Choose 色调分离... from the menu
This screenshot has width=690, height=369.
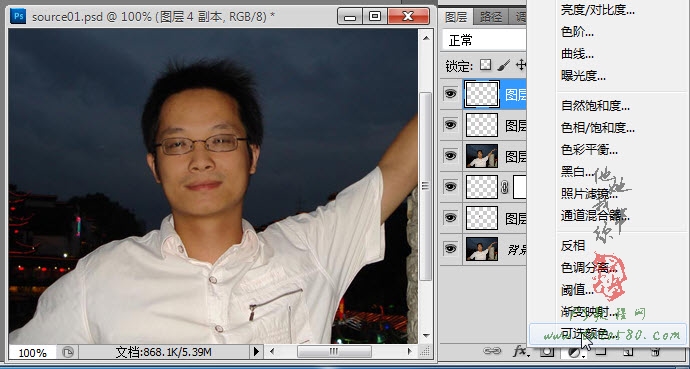589,268
